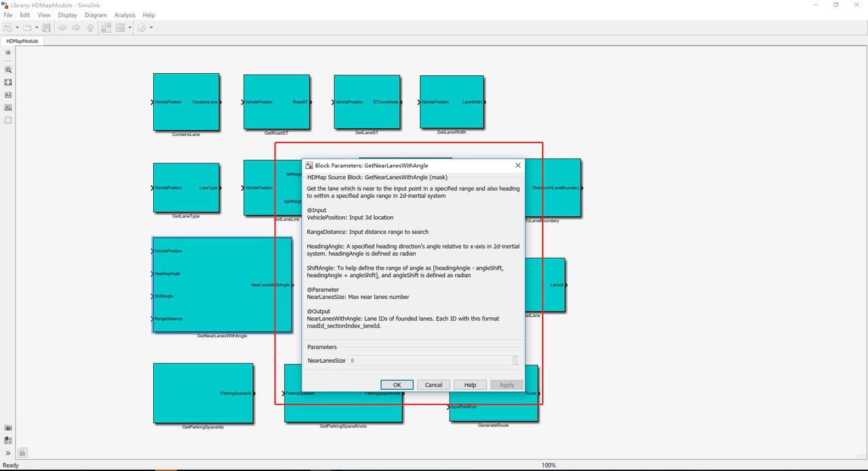Click the GetLaneLink block label
The width and height of the screenshot is (868, 471).
(287, 220)
